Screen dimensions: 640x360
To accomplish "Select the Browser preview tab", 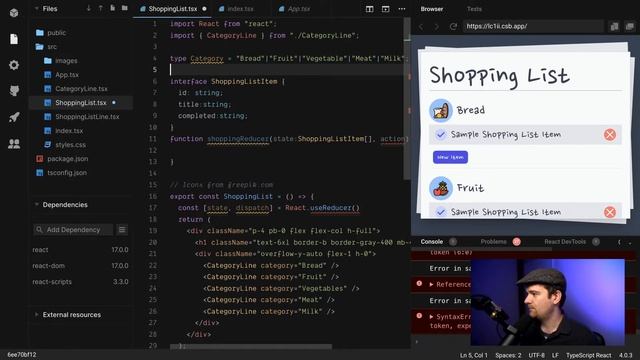I will (432, 9).
